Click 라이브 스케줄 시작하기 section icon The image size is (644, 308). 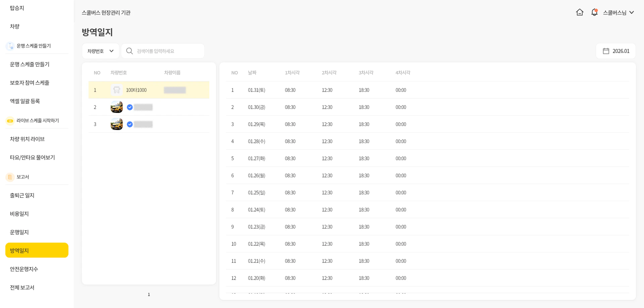(x=10, y=121)
